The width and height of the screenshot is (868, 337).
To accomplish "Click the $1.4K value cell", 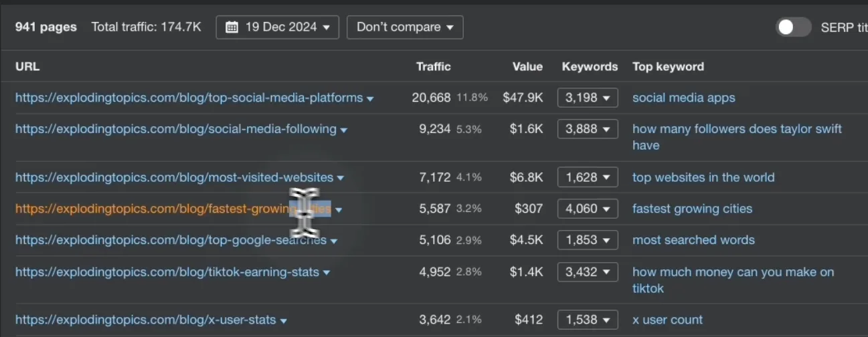I will click(x=526, y=272).
